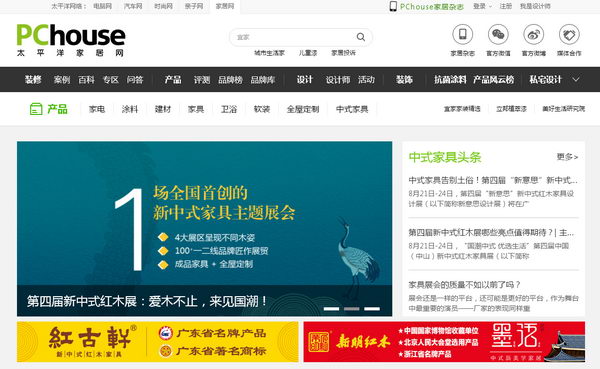Open 产品风云榜 in the main navigation
The height and width of the screenshot is (369, 600).
494,80
